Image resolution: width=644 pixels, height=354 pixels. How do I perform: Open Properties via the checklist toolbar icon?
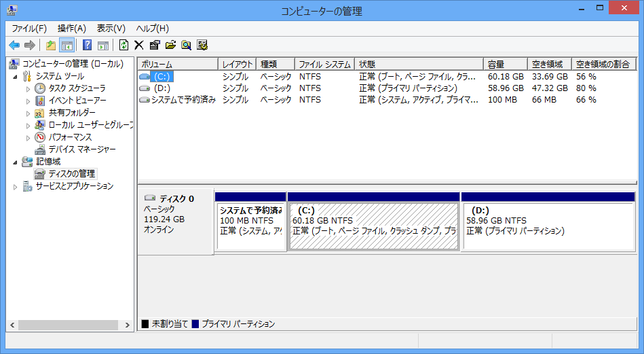(x=155, y=46)
